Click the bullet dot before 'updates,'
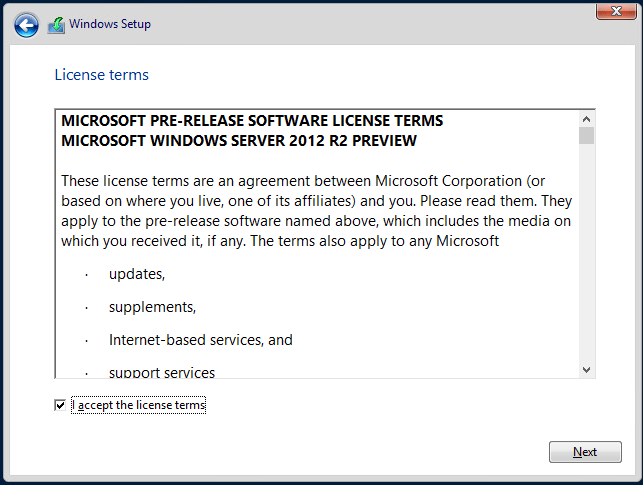Viewport: 643px width, 485px height. (x=86, y=273)
